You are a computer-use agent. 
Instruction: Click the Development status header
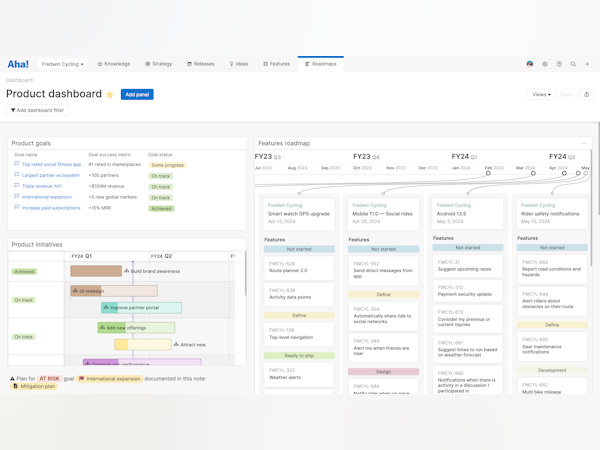tap(552, 370)
